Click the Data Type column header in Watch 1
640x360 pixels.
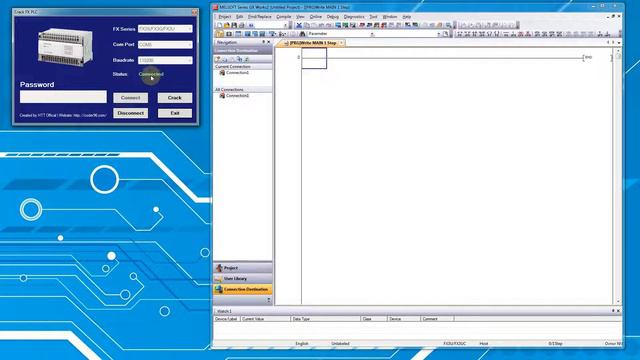325,319
